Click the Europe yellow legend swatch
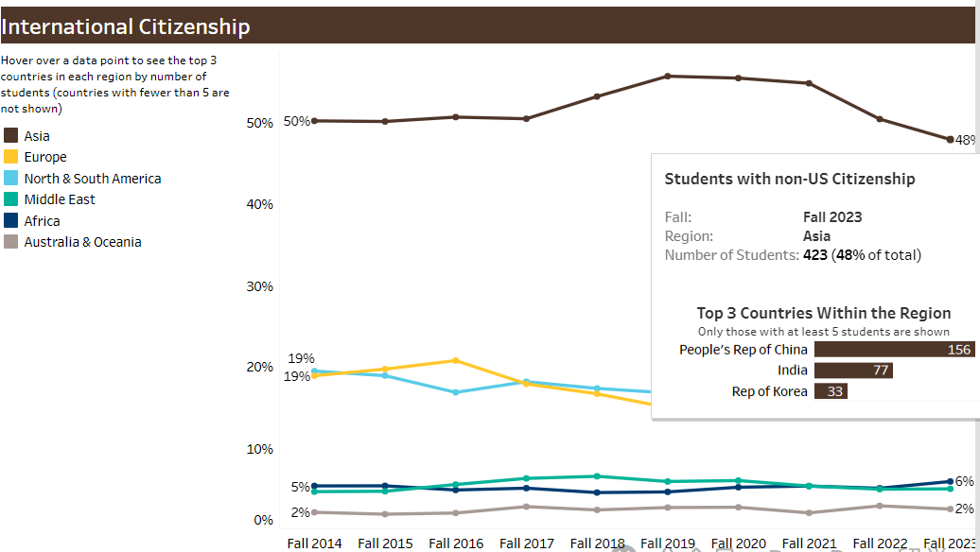 (x=10, y=157)
